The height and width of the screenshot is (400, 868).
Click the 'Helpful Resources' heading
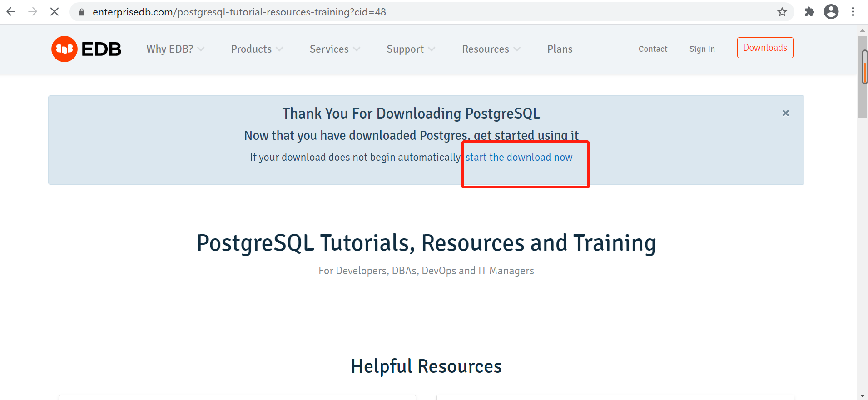click(426, 366)
